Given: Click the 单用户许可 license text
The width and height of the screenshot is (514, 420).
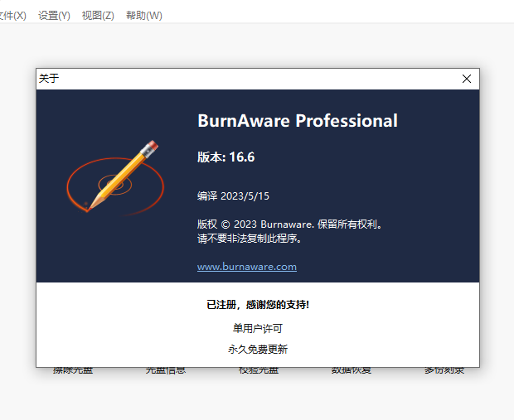Looking at the screenshot, I should tap(258, 328).
